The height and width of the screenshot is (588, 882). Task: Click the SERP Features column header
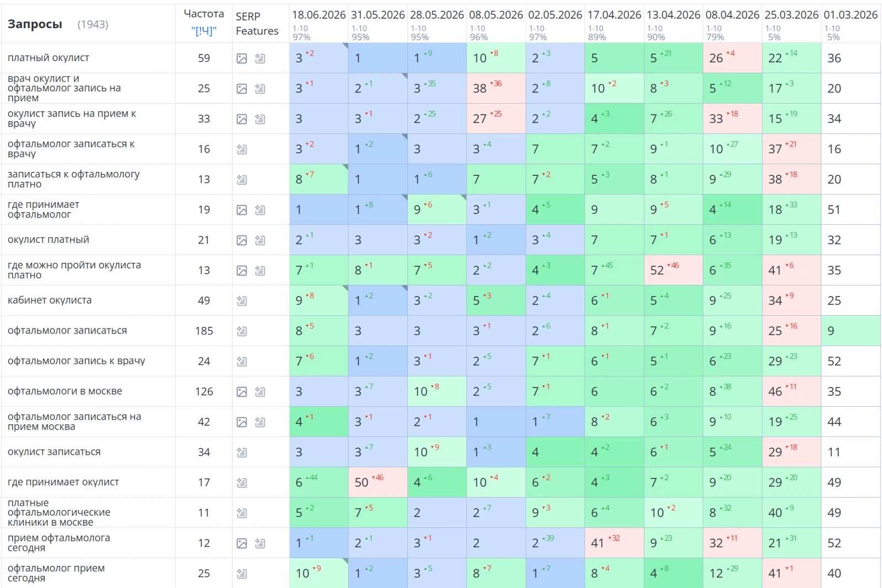tap(257, 24)
